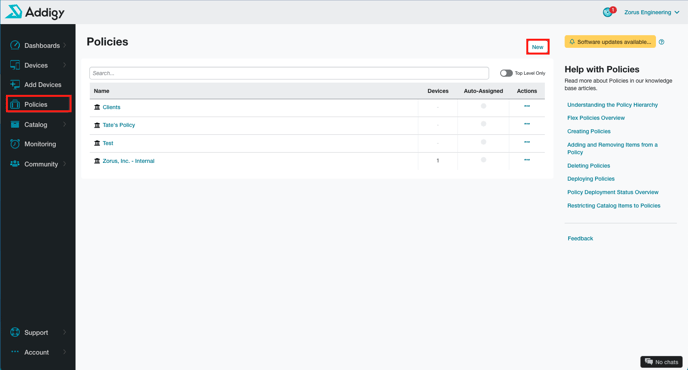Image resolution: width=688 pixels, height=370 pixels.
Task: Click the Community people icon
Action: [x=15, y=164]
